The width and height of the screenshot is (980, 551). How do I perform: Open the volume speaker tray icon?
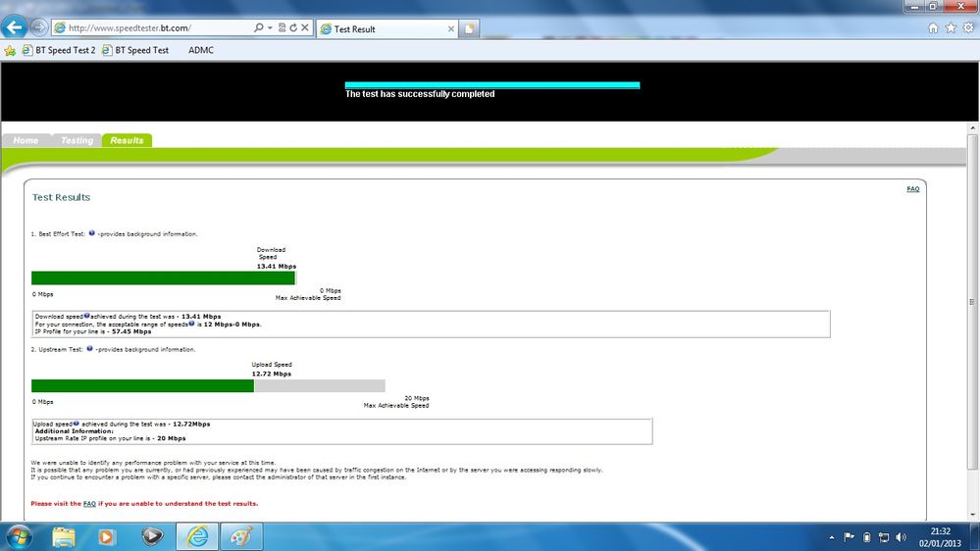click(901, 537)
